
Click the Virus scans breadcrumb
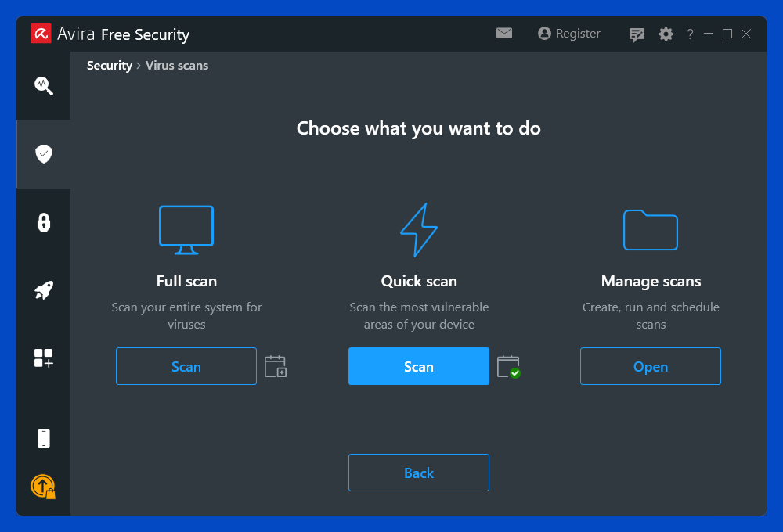click(x=177, y=66)
